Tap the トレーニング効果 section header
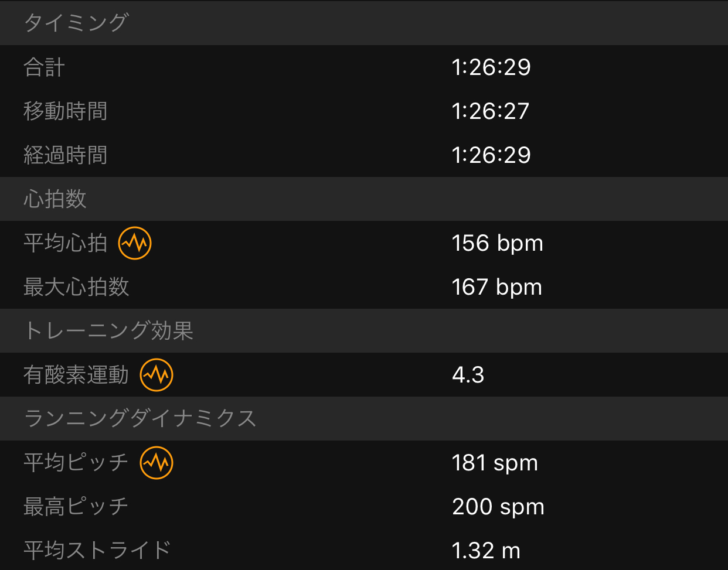The image size is (728, 570). coord(364,331)
